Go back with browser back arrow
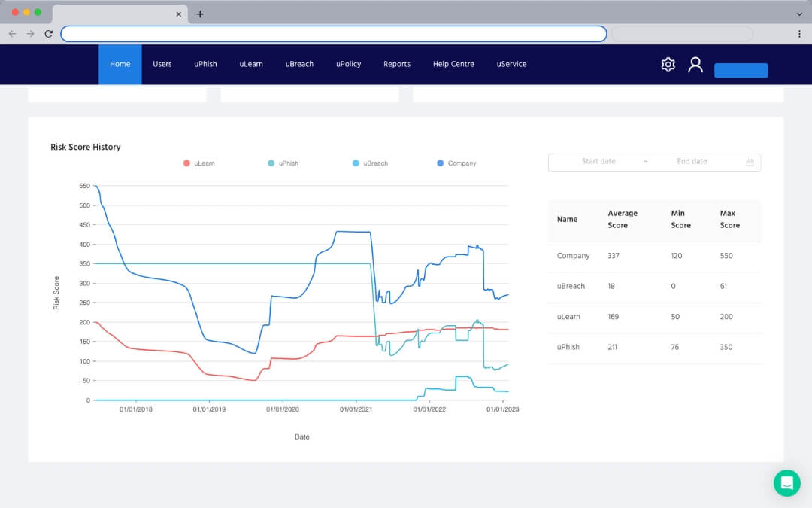 point(12,34)
